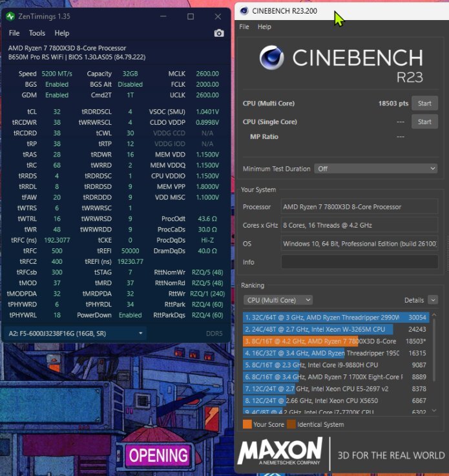Click the VSOC (SMU) 1.0401V value
This screenshot has height=476, width=449.
pyautogui.click(x=207, y=112)
